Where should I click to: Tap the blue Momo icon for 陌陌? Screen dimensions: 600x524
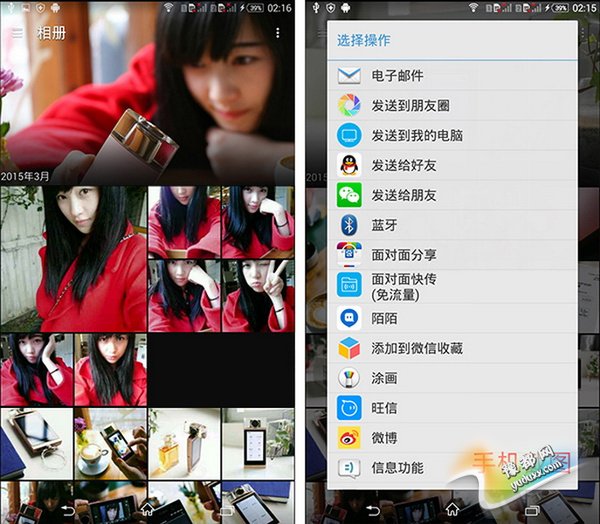coord(349,318)
